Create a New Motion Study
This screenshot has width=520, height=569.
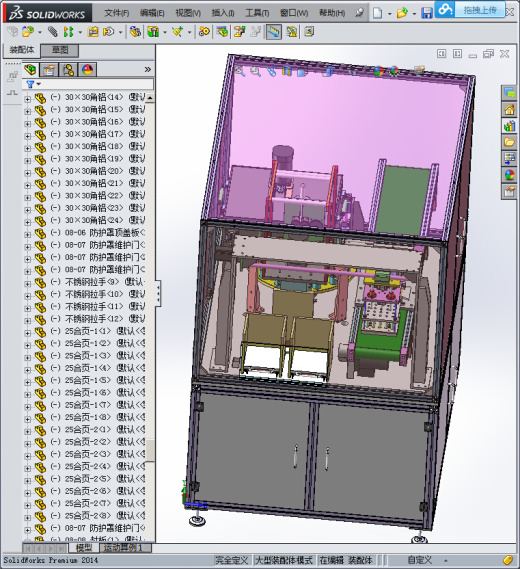click(204, 32)
